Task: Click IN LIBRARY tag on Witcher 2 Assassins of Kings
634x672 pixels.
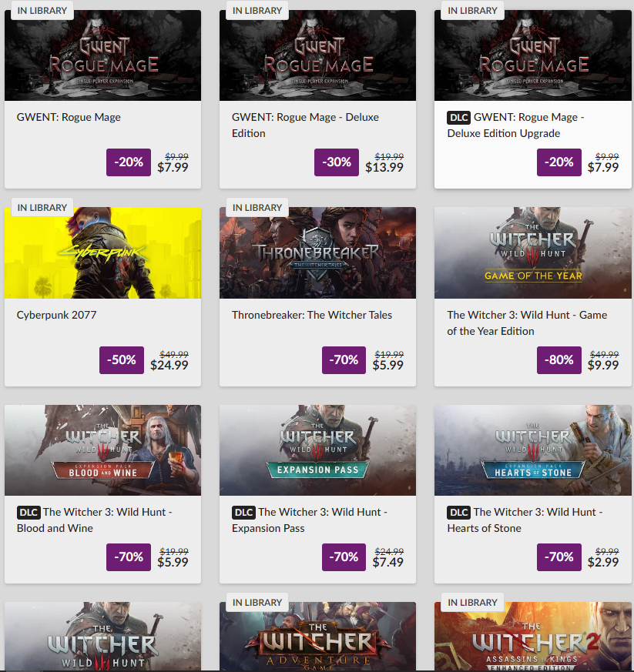Action: [x=472, y=602]
